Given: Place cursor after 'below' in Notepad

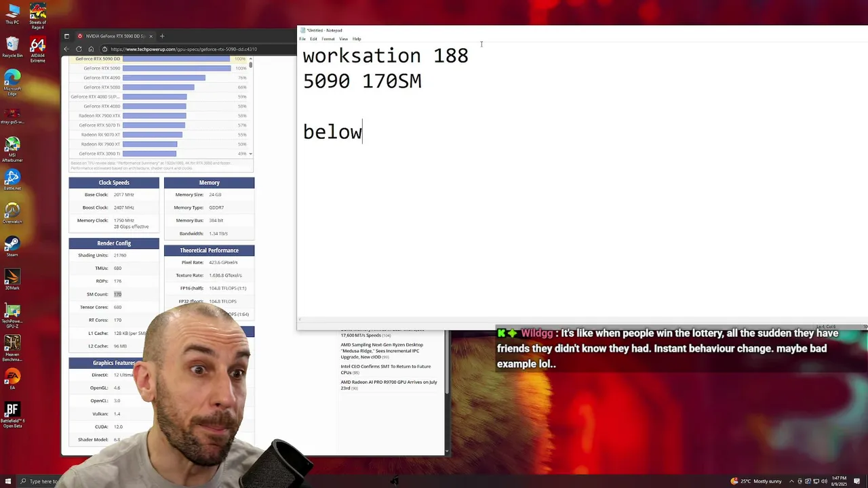Looking at the screenshot, I should [x=363, y=132].
